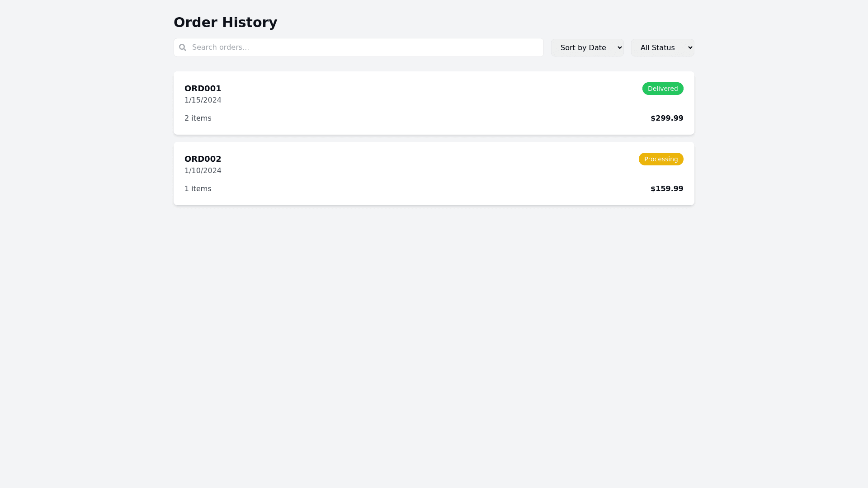
Task: Click the magnifying glass search icon
Action: [183, 47]
